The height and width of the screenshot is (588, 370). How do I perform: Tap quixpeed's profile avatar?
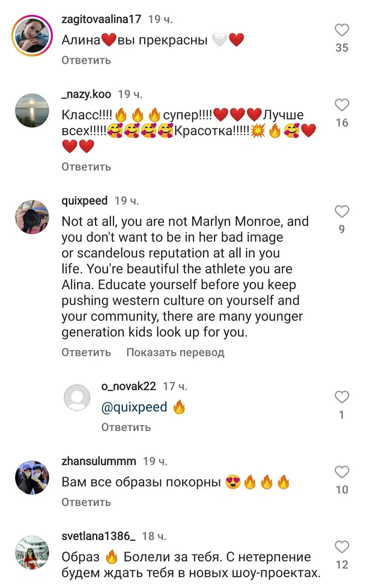(x=31, y=216)
